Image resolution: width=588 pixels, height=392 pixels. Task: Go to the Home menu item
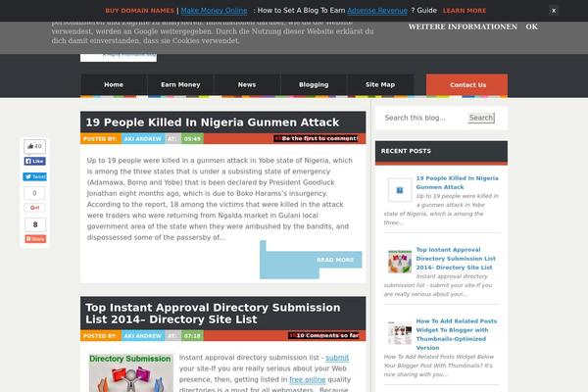tap(114, 85)
